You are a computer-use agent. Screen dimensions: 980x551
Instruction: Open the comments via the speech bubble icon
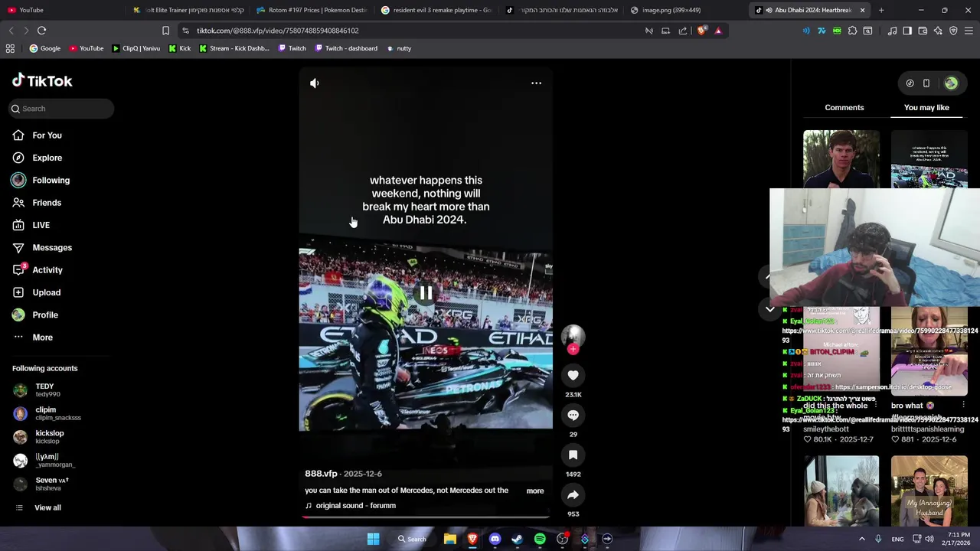pos(573,415)
